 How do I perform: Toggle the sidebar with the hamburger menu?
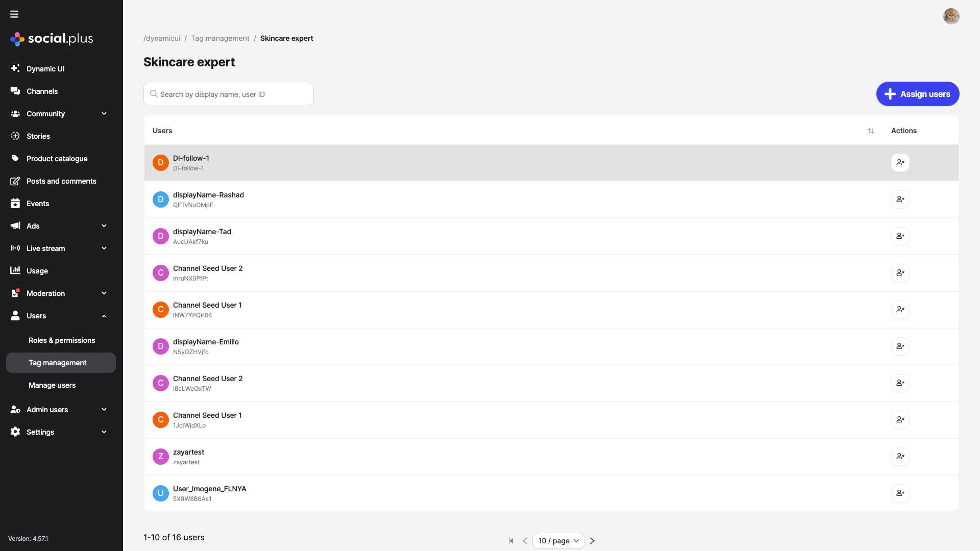coord(14,14)
